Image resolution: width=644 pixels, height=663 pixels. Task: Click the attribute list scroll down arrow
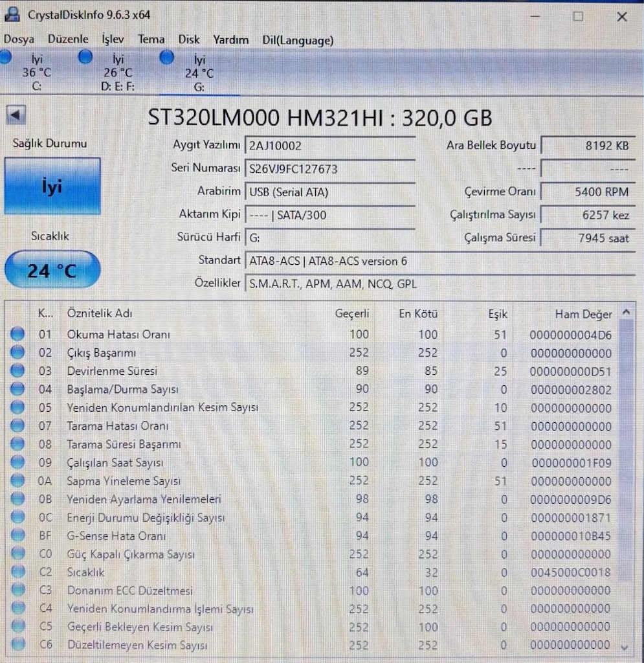coord(625,647)
